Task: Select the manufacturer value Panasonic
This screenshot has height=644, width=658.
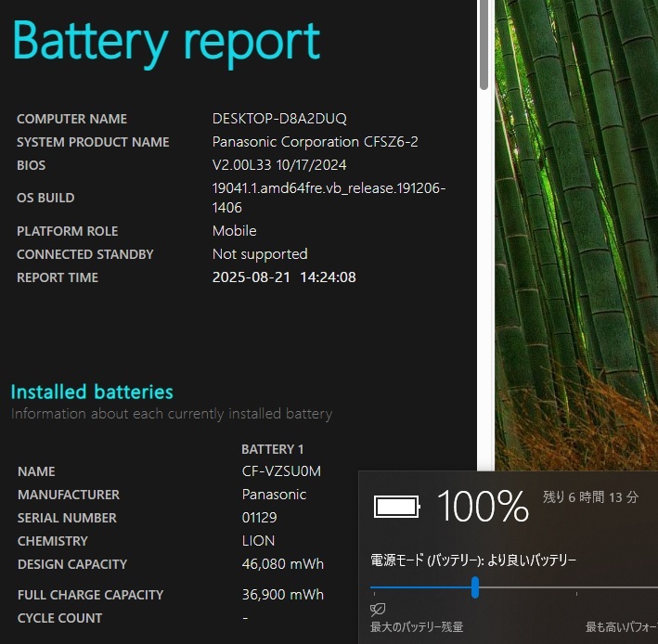Action: [274, 495]
